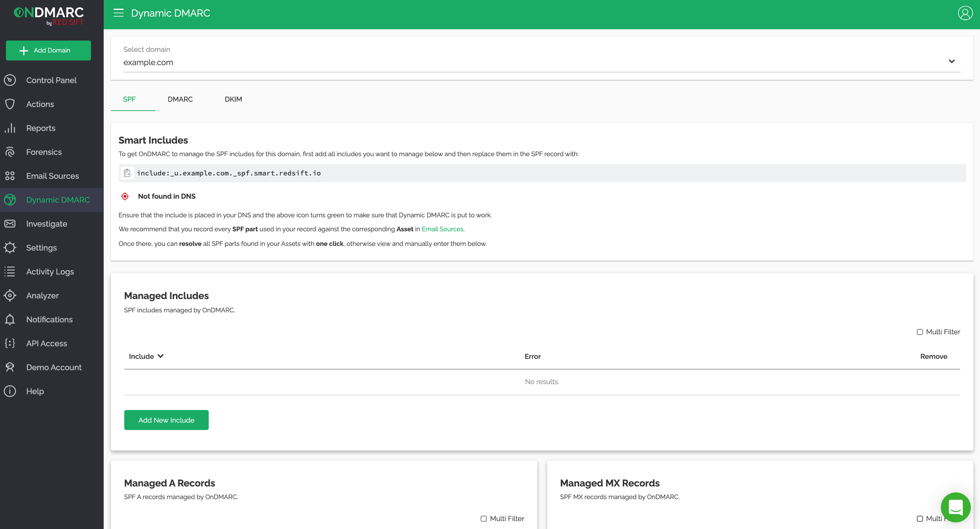This screenshot has width=980, height=529.
Task: Switch to the DMARC tab
Action: pyautogui.click(x=180, y=99)
